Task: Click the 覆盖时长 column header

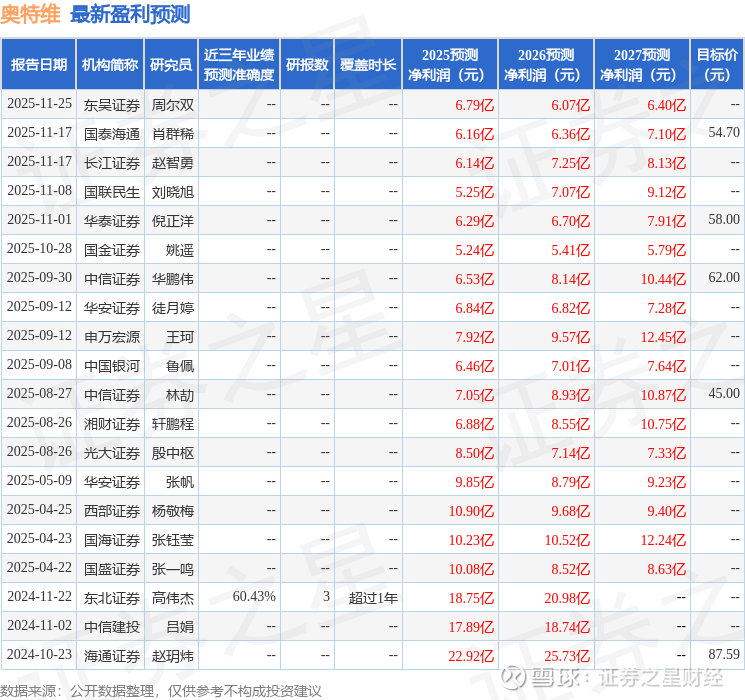Action: (368, 64)
